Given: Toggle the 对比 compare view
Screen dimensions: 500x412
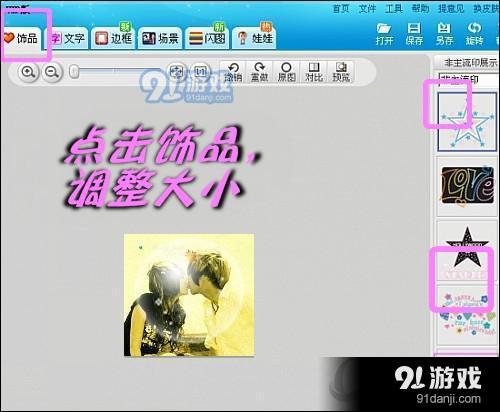Looking at the screenshot, I should coord(314,72).
